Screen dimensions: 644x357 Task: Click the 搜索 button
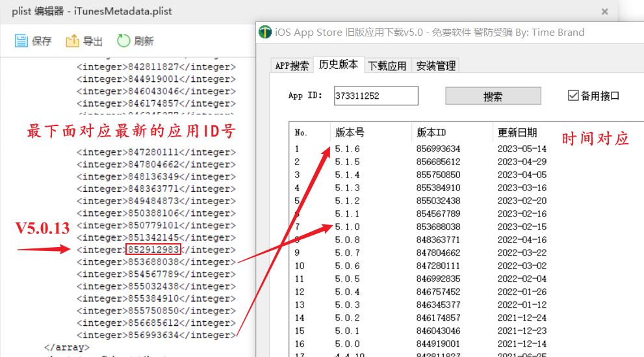tap(493, 96)
